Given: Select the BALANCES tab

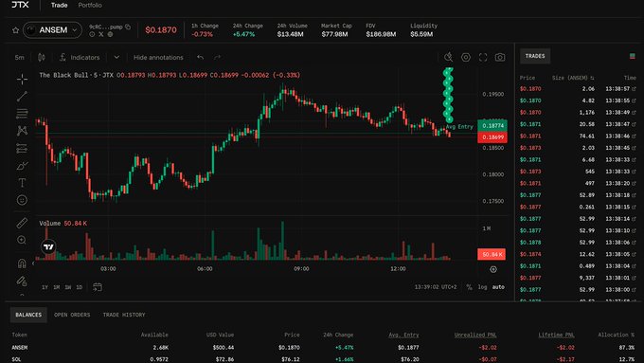Looking at the screenshot, I should click(28, 315).
